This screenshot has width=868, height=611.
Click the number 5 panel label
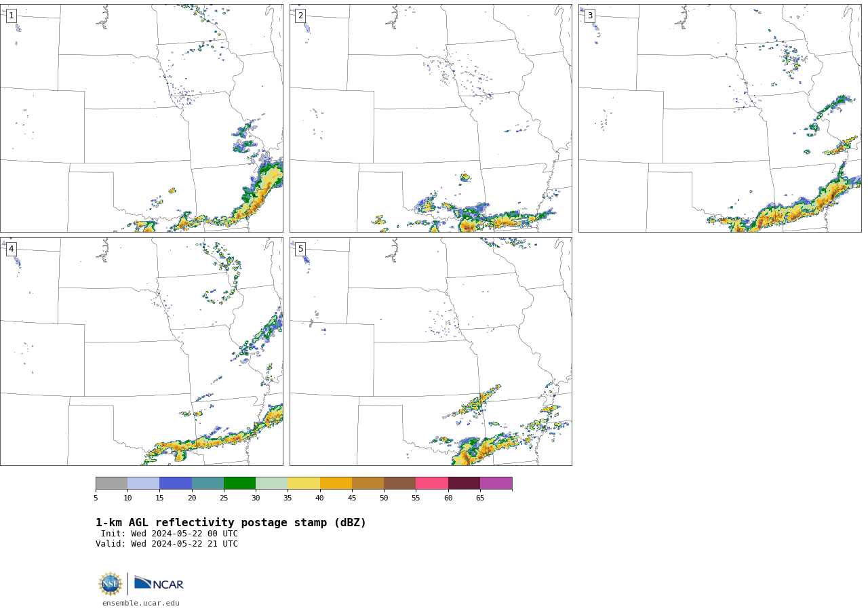coord(300,249)
